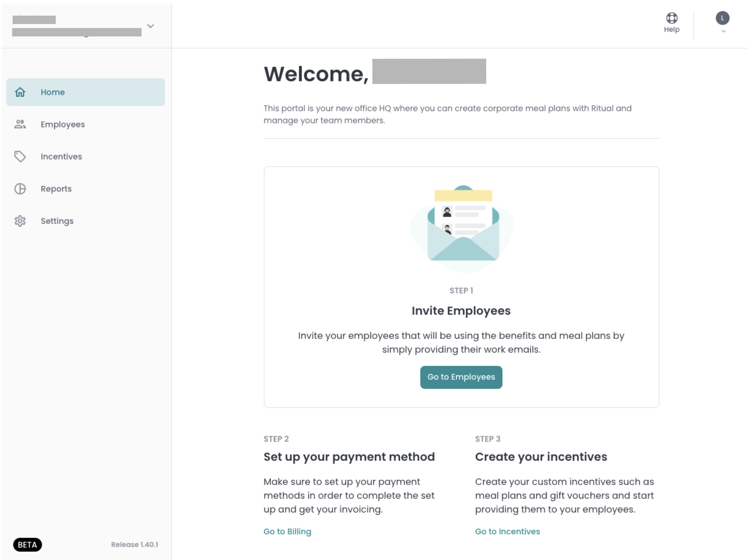Click the Reports pie chart icon
Viewport: 754px width, 560px height.
pos(20,189)
